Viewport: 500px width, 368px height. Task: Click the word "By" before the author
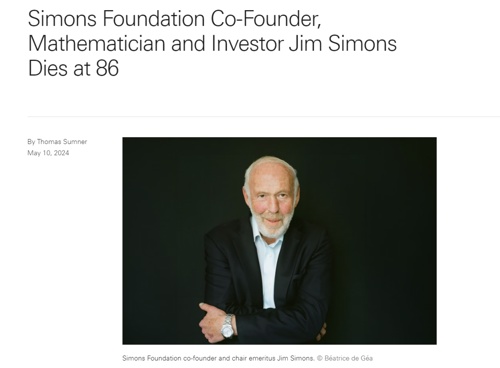pos(31,142)
